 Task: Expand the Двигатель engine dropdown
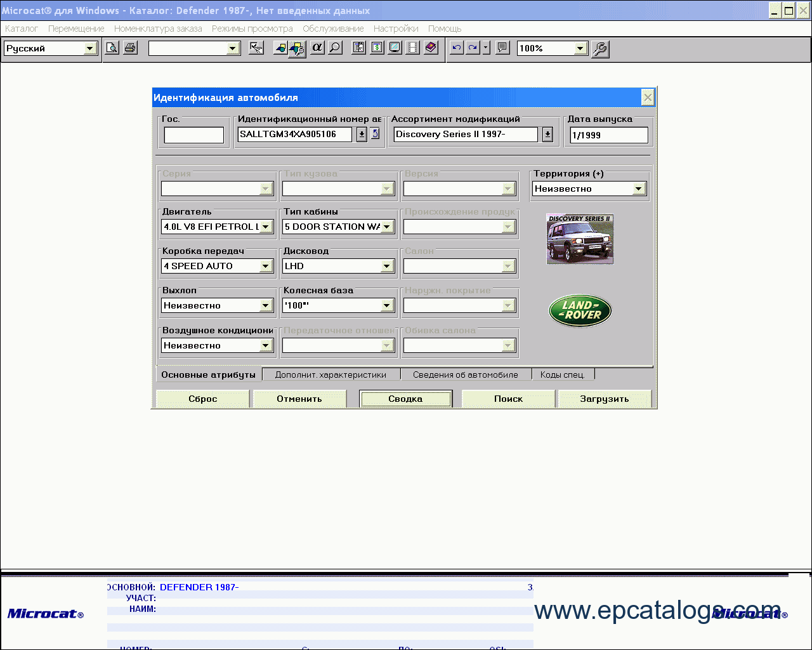[266, 227]
